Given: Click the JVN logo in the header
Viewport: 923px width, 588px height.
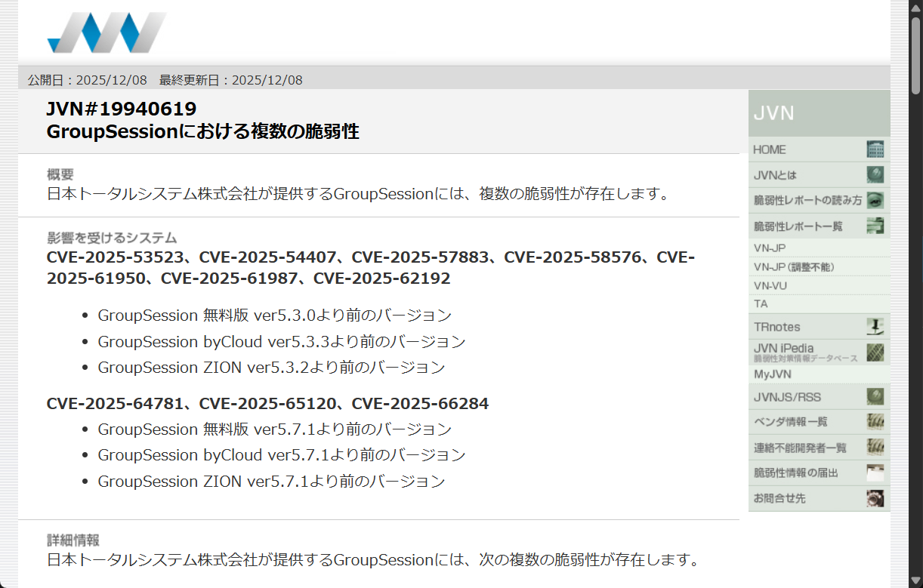Looking at the screenshot, I should [106, 32].
